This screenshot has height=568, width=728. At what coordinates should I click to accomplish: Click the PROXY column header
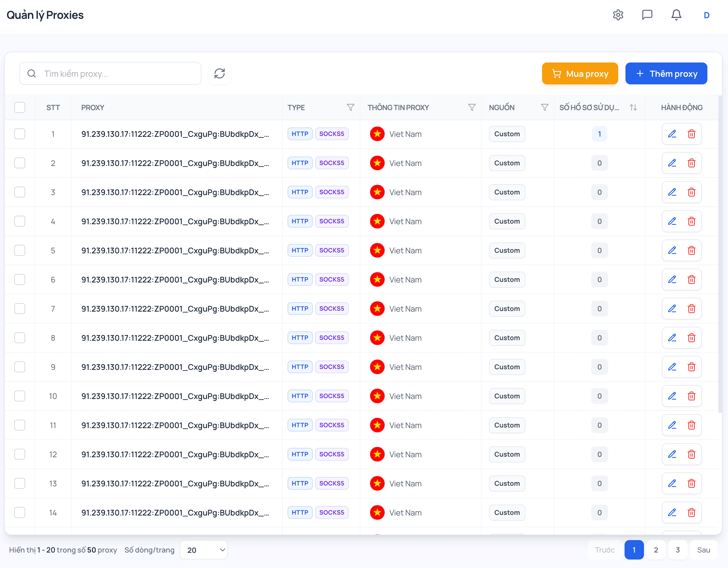[x=93, y=107]
